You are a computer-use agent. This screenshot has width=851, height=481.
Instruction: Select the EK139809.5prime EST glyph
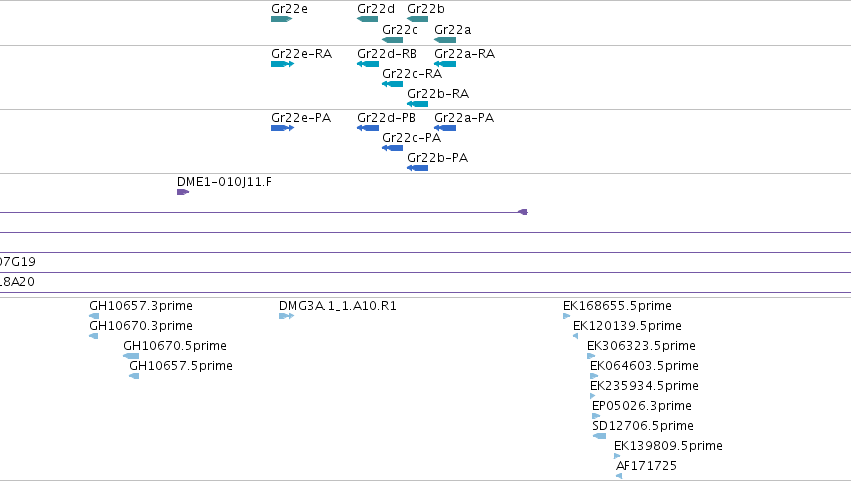[x=617, y=456]
